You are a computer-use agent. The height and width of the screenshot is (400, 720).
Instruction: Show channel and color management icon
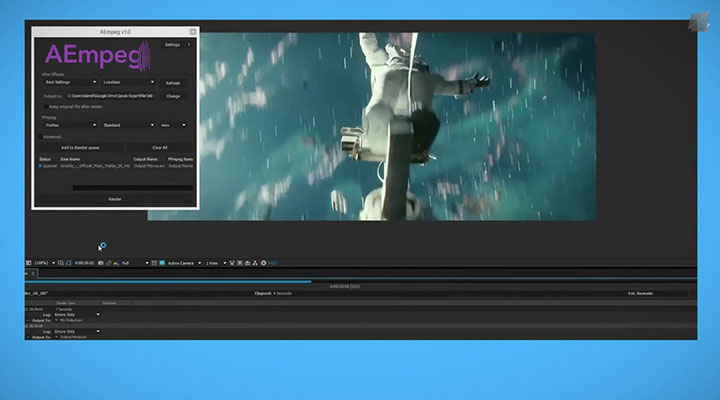pyautogui.click(x=116, y=263)
